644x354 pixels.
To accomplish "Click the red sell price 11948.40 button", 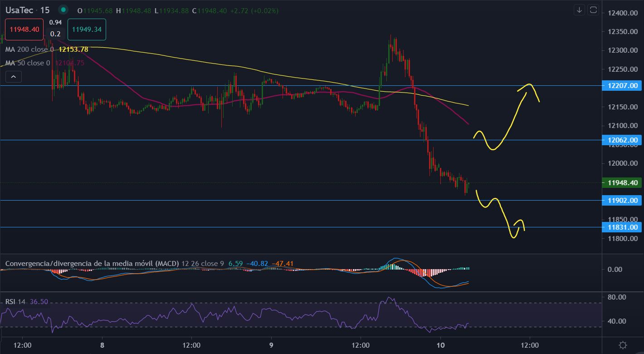I will click(24, 29).
